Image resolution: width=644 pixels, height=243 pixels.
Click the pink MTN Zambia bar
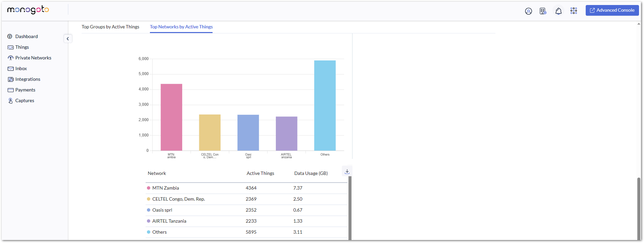pos(171,117)
